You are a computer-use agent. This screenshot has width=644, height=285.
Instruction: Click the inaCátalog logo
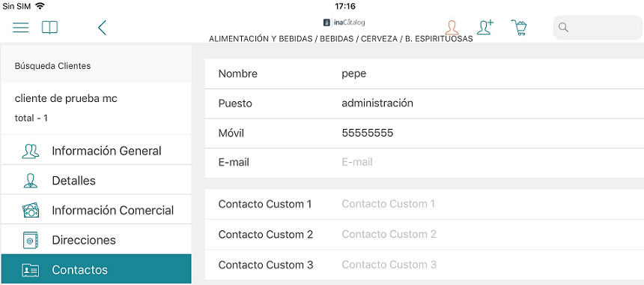(x=344, y=22)
